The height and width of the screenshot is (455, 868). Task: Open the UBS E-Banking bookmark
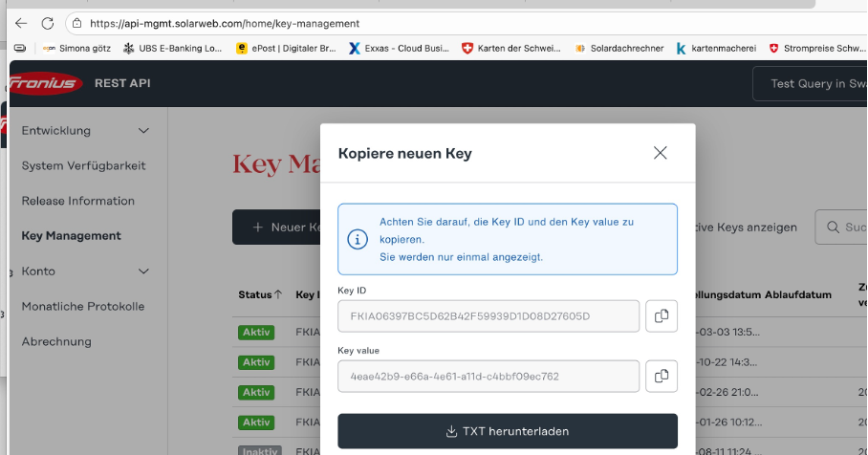click(175, 48)
